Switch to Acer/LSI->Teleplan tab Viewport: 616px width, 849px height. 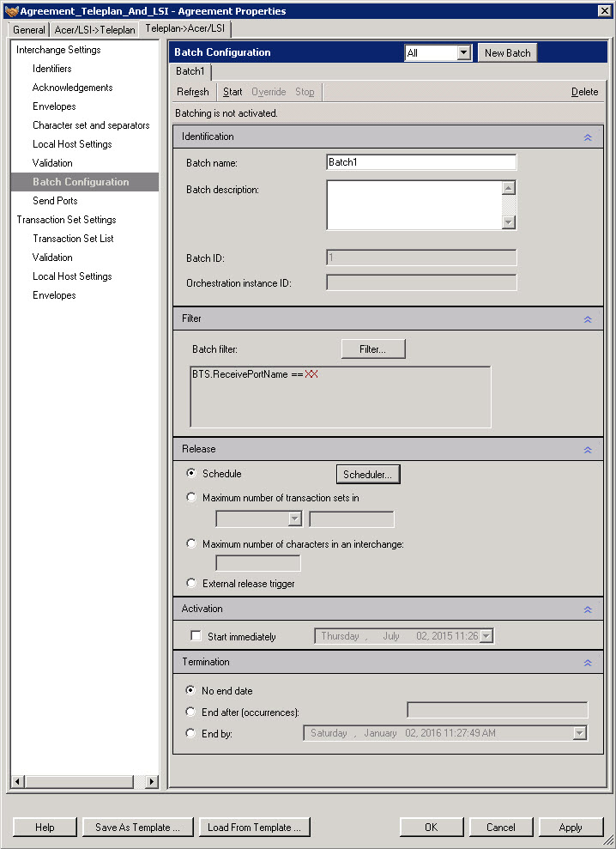click(x=94, y=30)
